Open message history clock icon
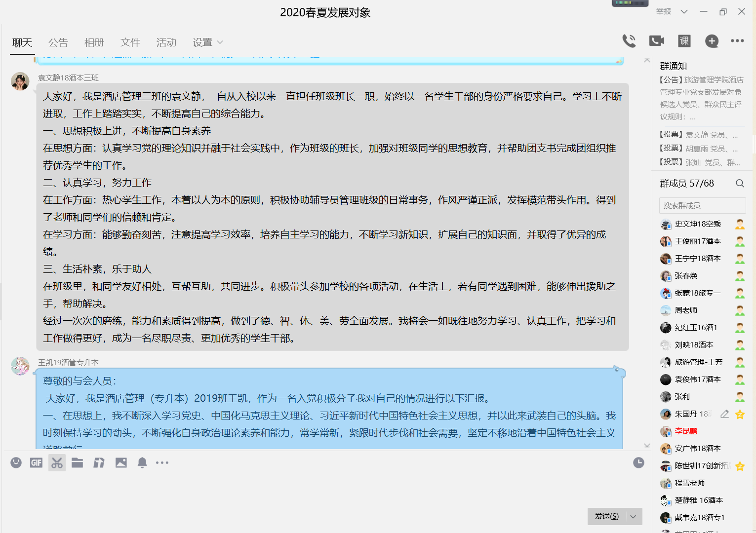The height and width of the screenshot is (533, 756). pyautogui.click(x=638, y=462)
